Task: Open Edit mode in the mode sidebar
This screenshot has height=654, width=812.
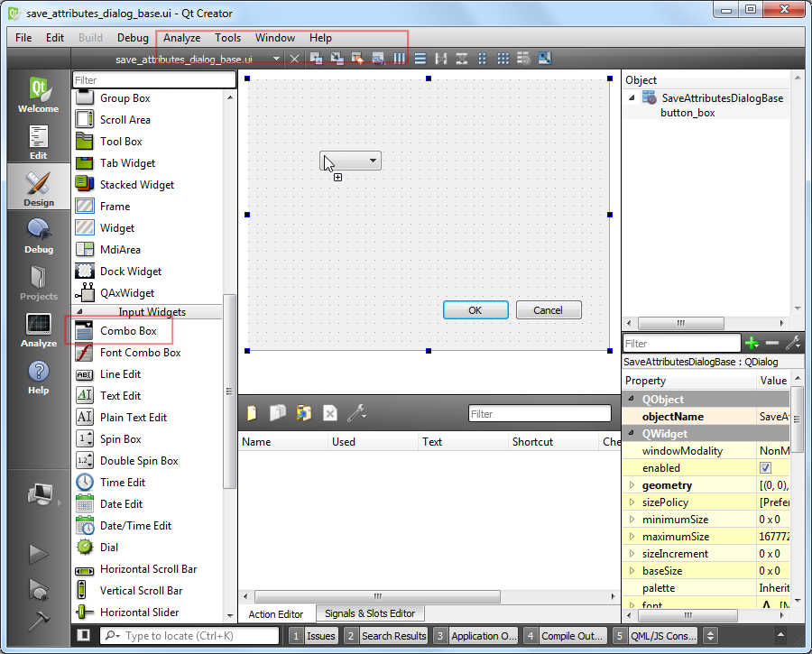Action: (38, 142)
